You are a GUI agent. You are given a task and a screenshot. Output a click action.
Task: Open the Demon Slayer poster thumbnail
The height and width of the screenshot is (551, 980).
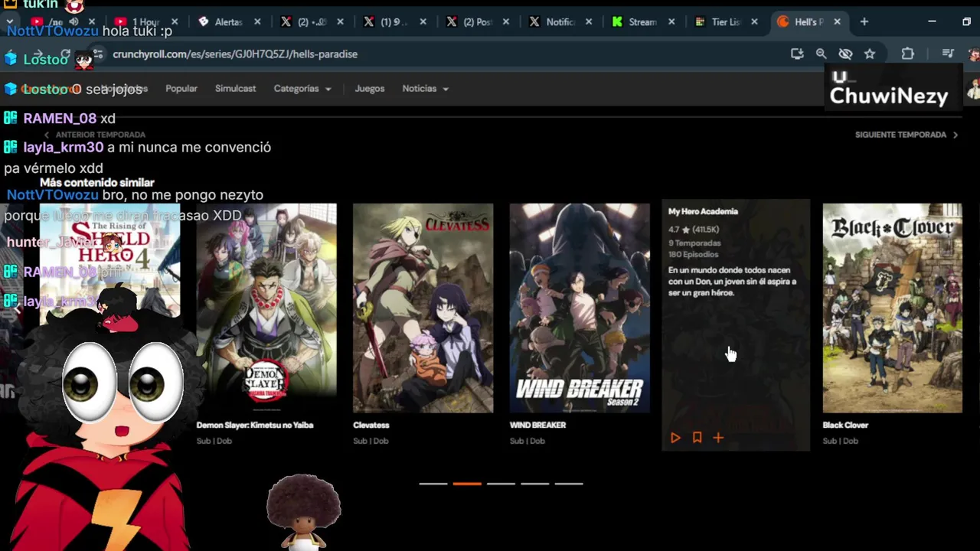pyautogui.click(x=266, y=308)
